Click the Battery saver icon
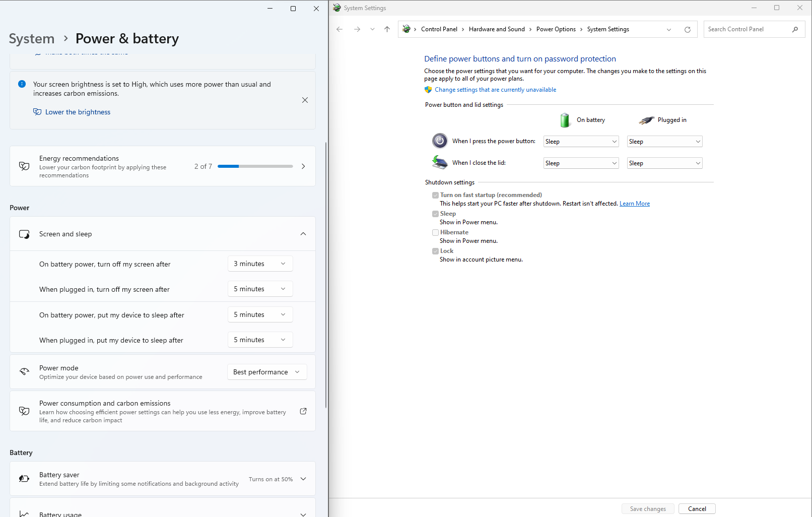Screen dimensions: 812x517 [24, 478]
